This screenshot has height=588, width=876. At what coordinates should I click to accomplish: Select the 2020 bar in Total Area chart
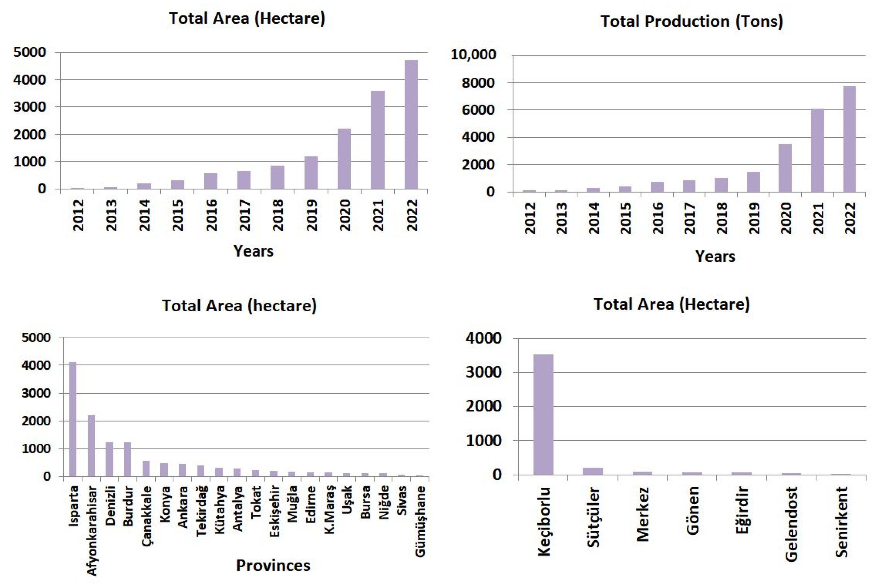(x=344, y=159)
